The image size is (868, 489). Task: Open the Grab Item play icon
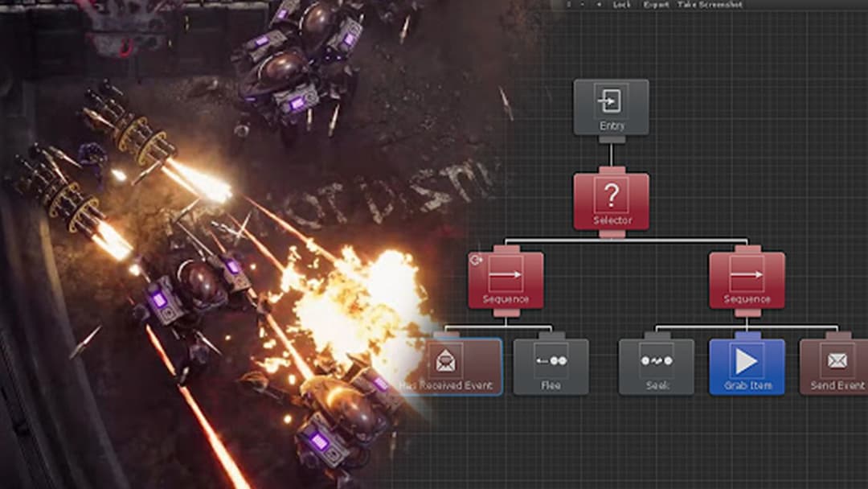pyautogui.click(x=748, y=361)
